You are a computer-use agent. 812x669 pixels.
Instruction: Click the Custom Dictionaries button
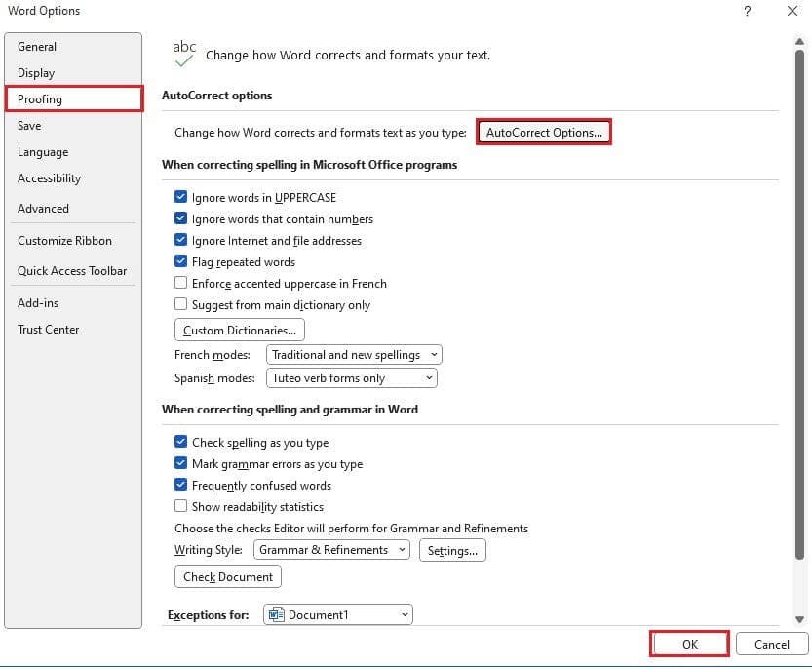tap(240, 331)
